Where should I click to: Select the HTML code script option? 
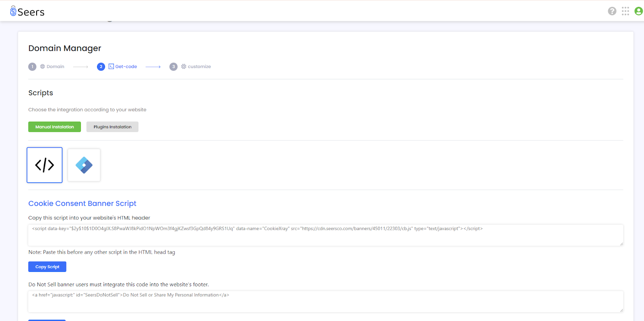45,165
